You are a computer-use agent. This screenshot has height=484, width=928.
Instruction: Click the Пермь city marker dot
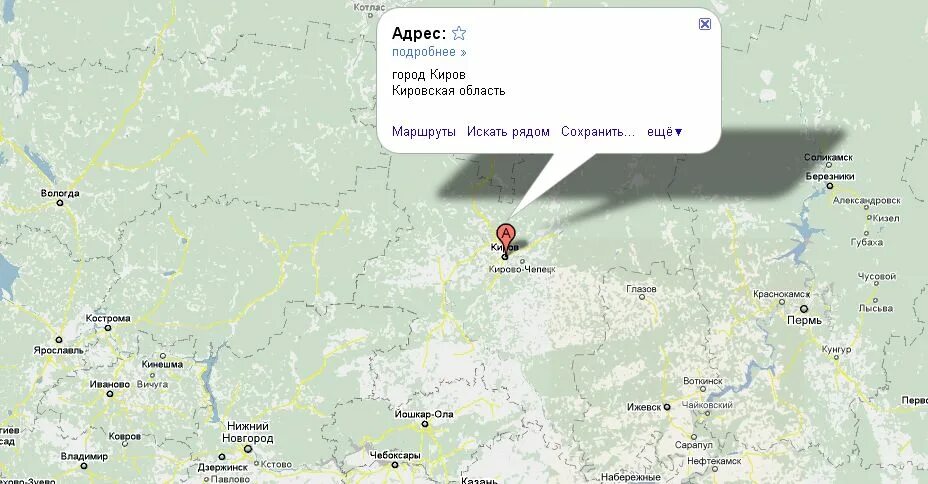[804, 309]
